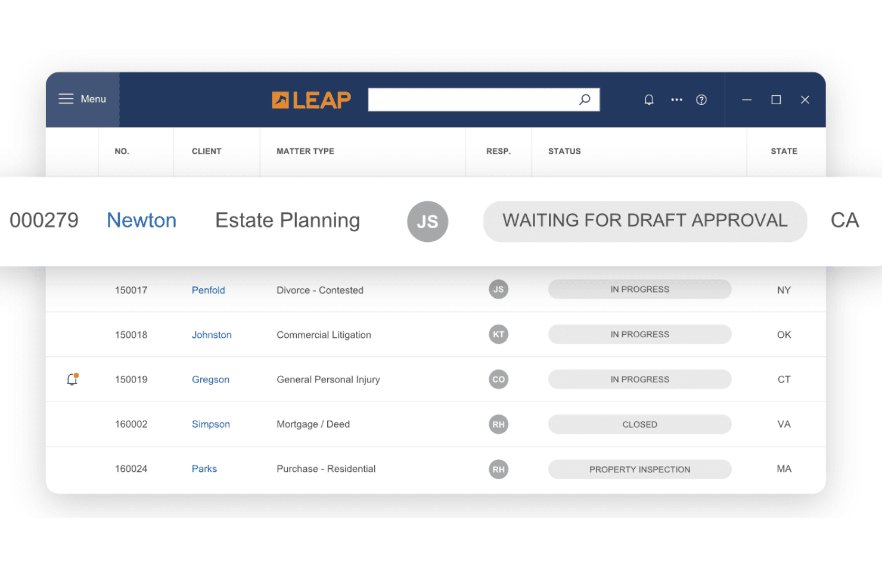This screenshot has height=588, width=882.
Task: Open client Parks link
Action: (204, 469)
